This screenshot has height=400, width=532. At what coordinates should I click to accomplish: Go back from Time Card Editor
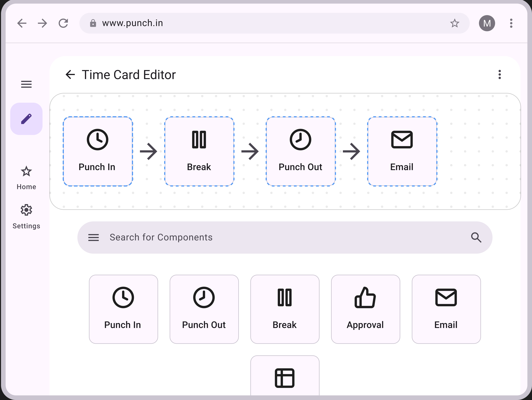70,74
